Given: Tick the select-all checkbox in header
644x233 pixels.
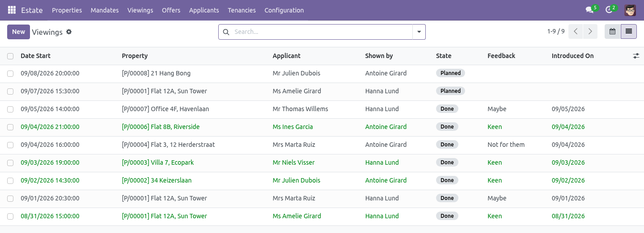Looking at the screenshot, I should pos(10,56).
